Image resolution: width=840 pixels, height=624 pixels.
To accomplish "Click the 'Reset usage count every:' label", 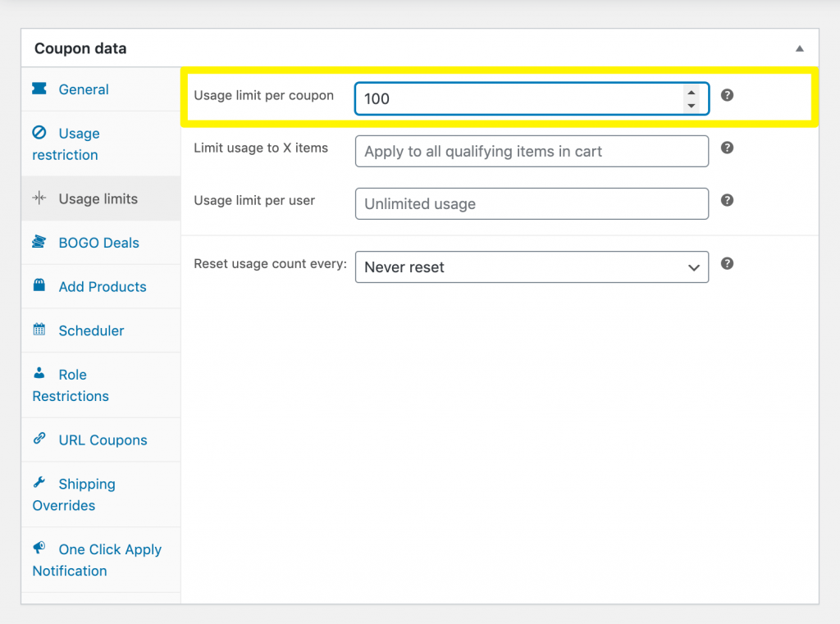I will coord(271,263).
